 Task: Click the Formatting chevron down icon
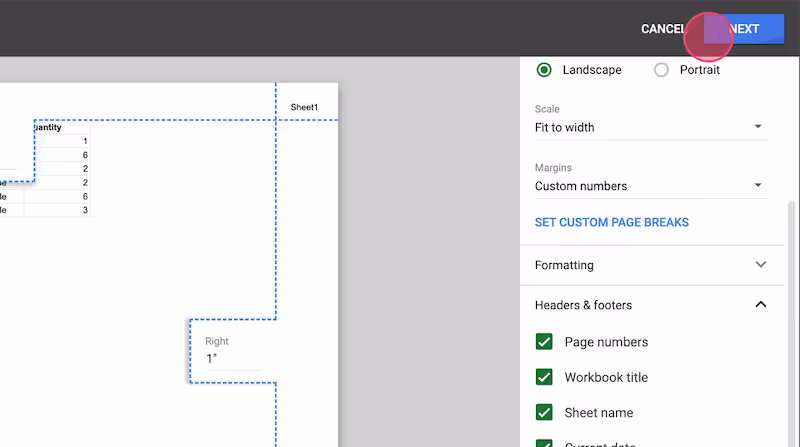coord(761,265)
